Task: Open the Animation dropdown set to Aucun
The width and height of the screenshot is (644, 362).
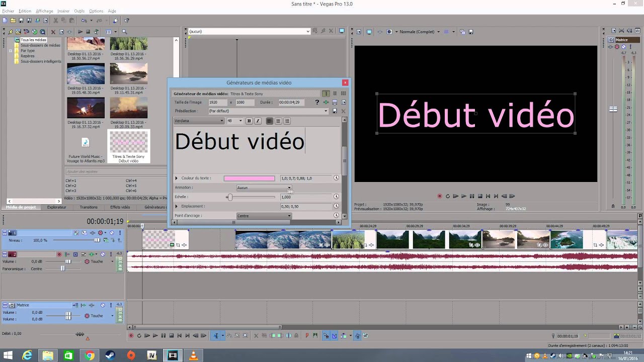Action: [264, 188]
